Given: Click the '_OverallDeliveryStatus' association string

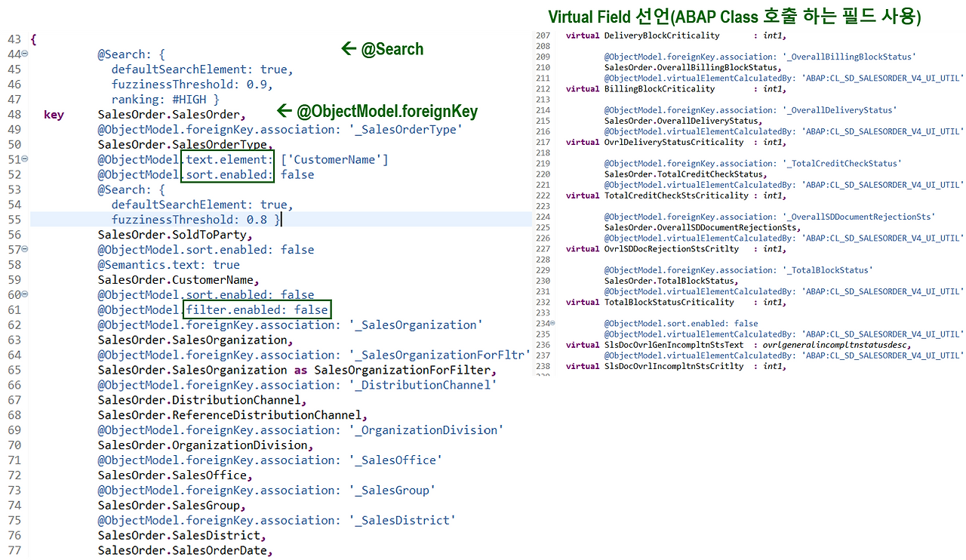Looking at the screenshot, I should 841,110.
